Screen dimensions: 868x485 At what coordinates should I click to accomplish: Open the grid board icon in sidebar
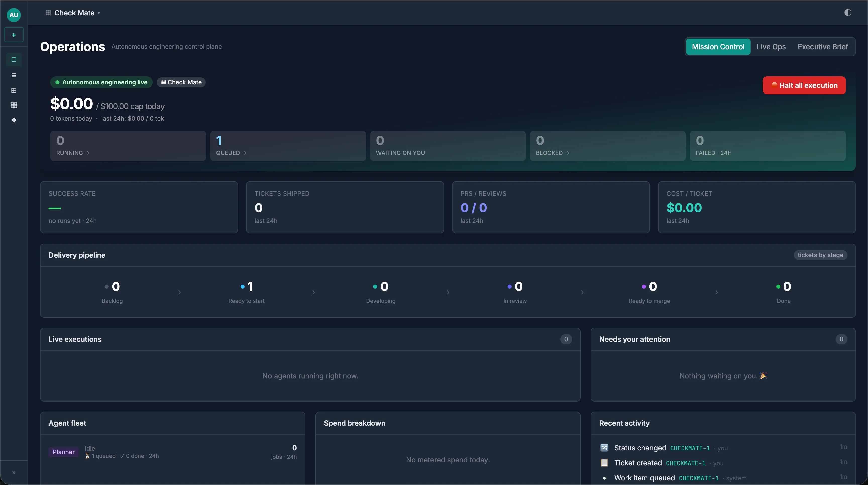[x=14, y=90]
